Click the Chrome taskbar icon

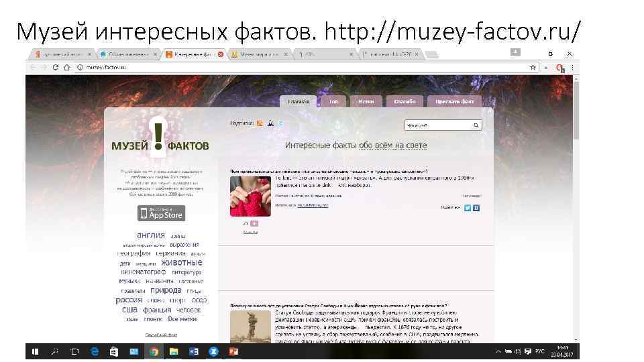tap(154, 352)
